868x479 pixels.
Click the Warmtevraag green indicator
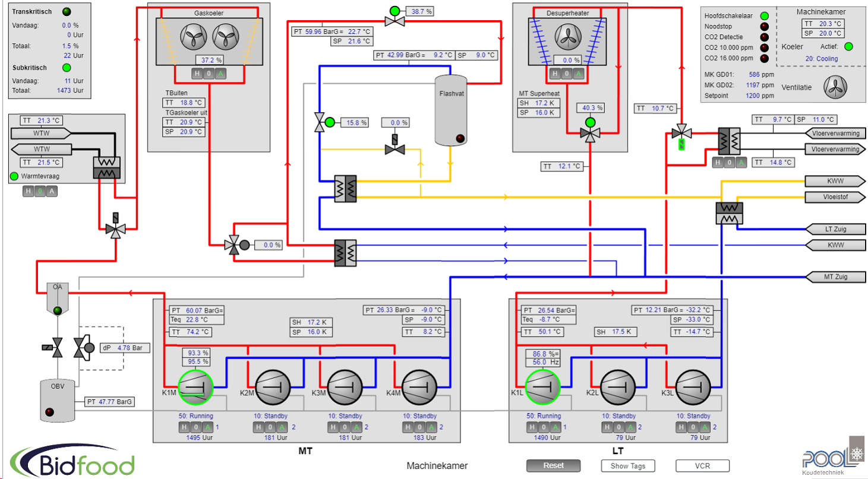click(x=14, y=176)
